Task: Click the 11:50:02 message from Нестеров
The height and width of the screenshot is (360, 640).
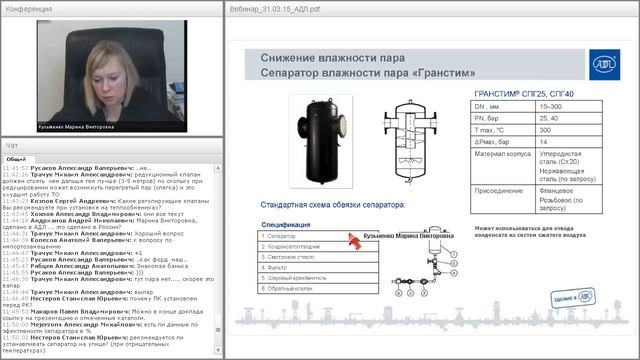Action: point(93,344)
